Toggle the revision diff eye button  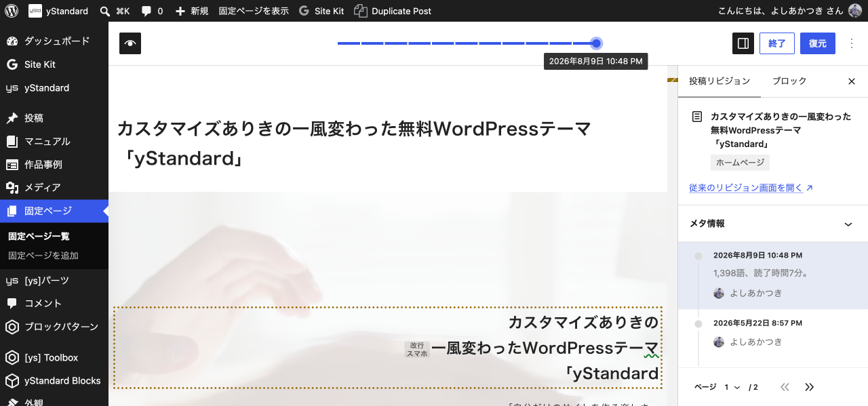click(130, 43)
